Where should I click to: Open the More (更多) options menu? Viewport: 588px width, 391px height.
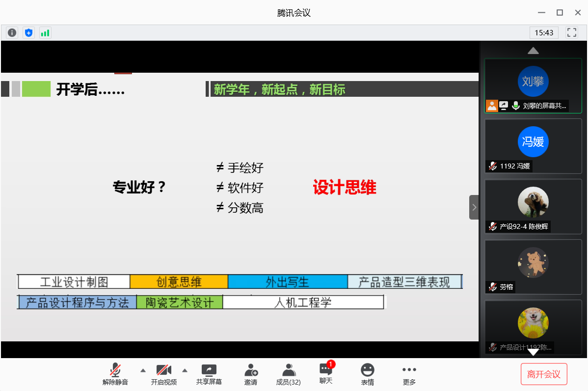(x=409, y=374)
